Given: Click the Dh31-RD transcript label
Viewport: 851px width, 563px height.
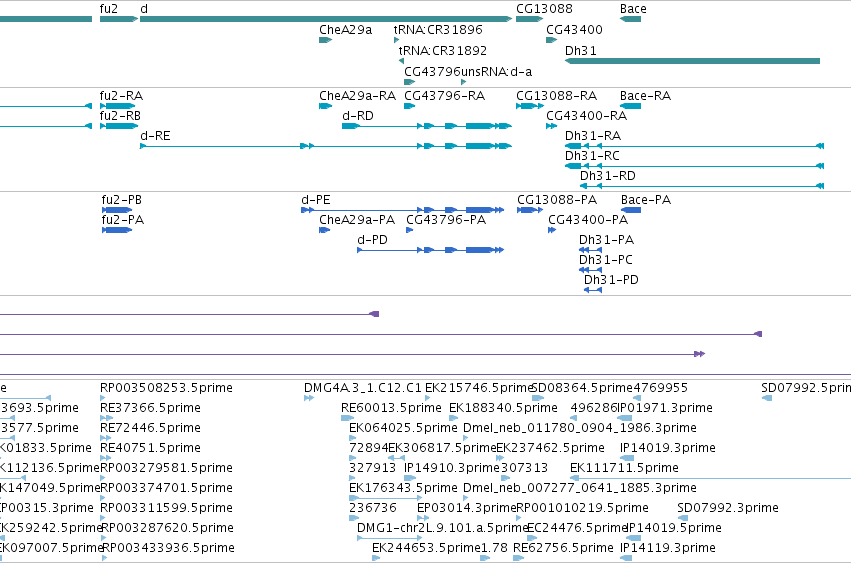Looking at the screenshot, I should 607,176.
